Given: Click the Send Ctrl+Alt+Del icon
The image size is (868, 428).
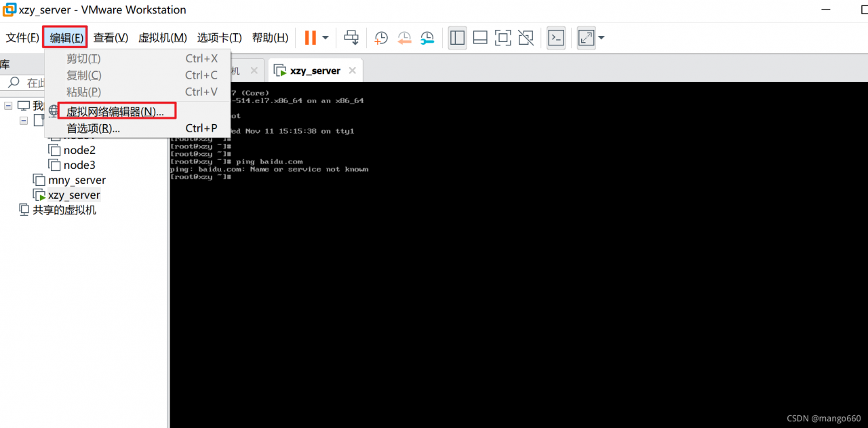Looking at the screenshot, I should click(x=351, y=38).
